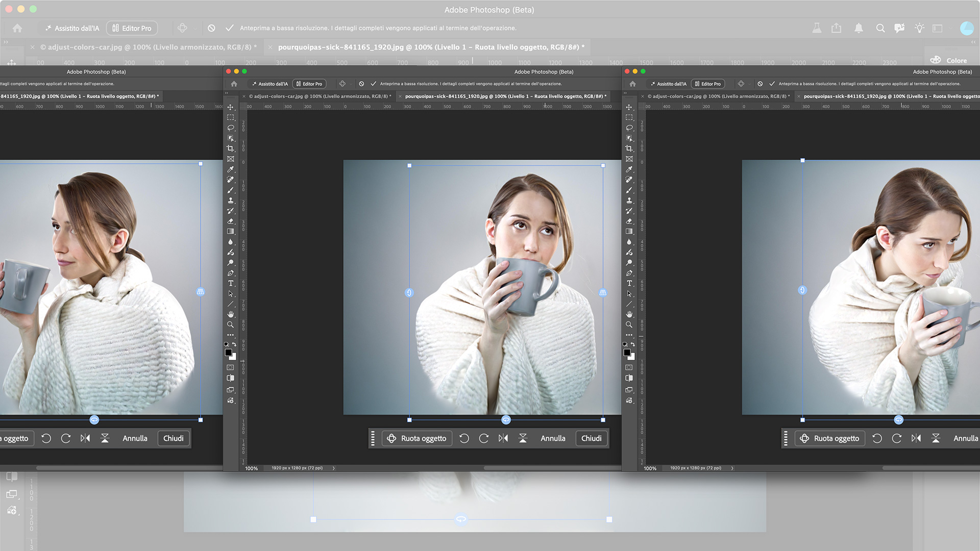This screenshot has height=551, width=980.
Task: Click the search icon in background window
Action: pos(880,28)
